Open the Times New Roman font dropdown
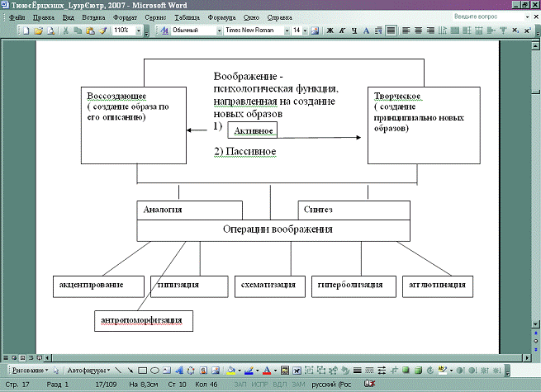Screen dimensions: 541x392 click(x=283, y=31)
